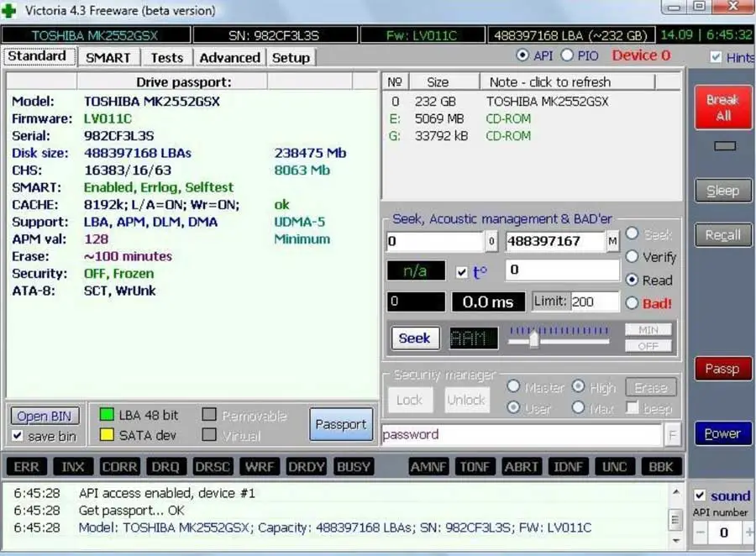This screenshot has width=756, height=556.
Task: Click the M button beside end LBA
Action: (612, 241)
